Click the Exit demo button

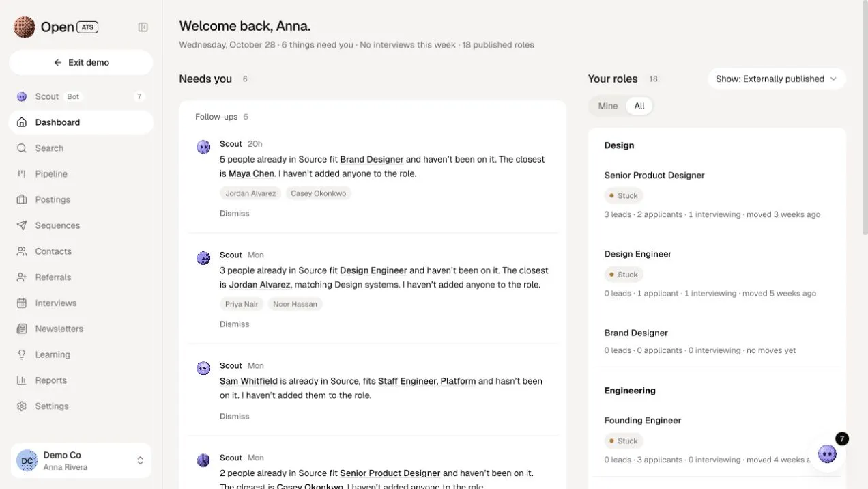point(81,62)
